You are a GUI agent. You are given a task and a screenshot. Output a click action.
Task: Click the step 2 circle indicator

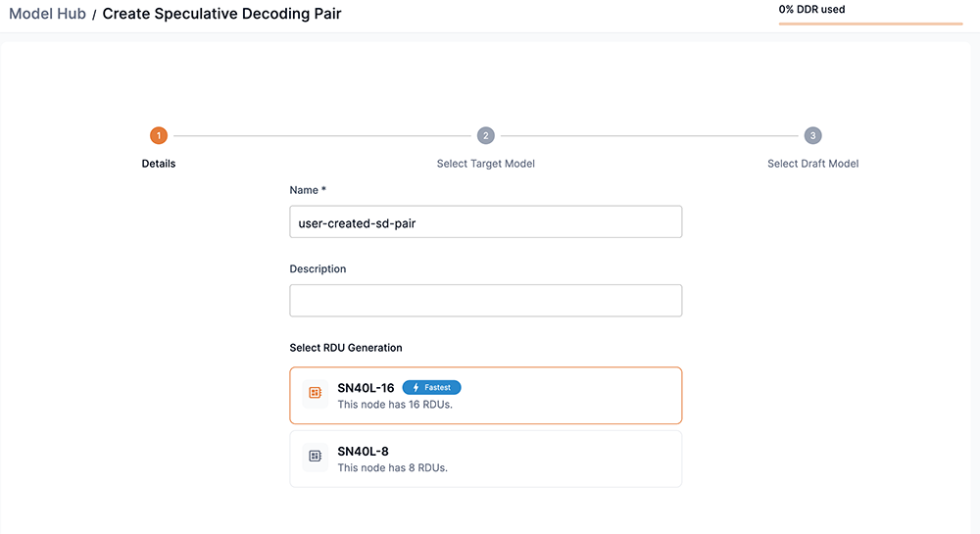pos(486,136)
